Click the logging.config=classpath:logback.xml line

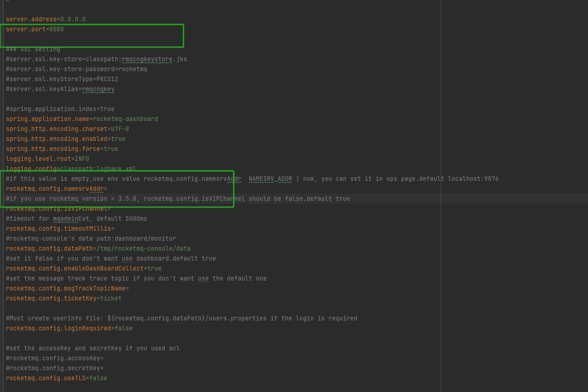[71, 169]
